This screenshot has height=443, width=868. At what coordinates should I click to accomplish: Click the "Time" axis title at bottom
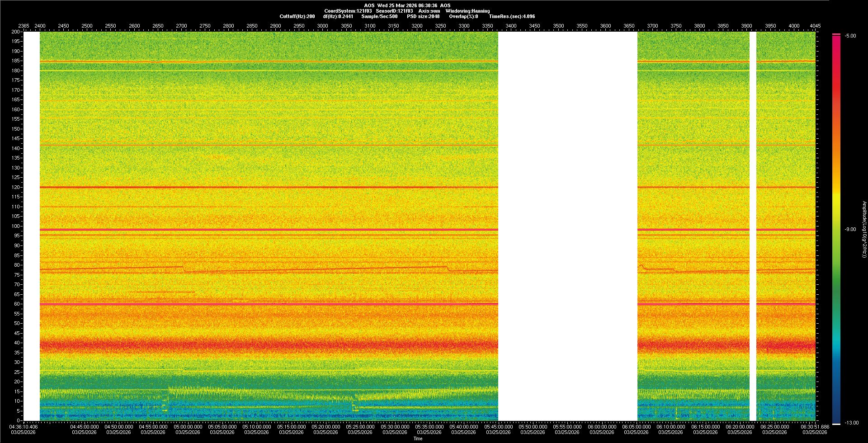pyautogui.click(x=418, y=438)
